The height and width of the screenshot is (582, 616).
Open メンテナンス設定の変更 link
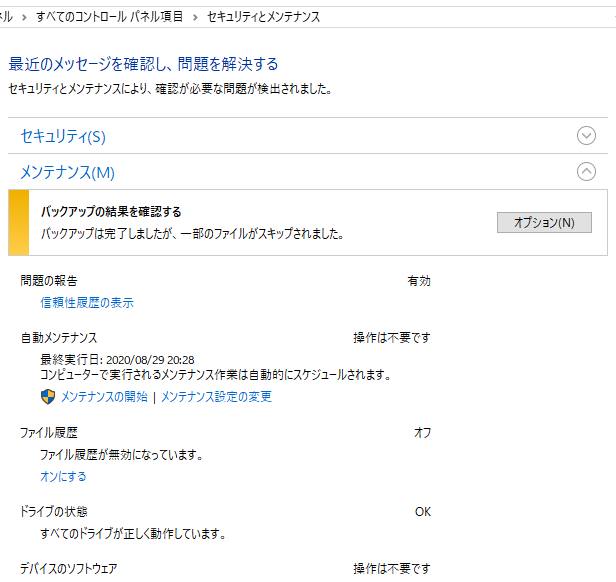pos(216,397)
